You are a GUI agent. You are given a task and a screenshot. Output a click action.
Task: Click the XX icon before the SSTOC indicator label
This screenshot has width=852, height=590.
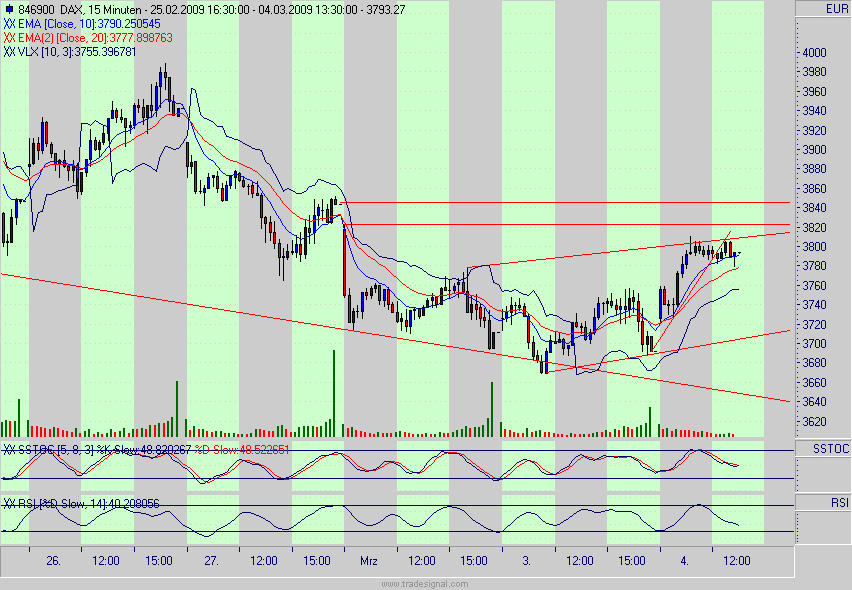[8, 450]
